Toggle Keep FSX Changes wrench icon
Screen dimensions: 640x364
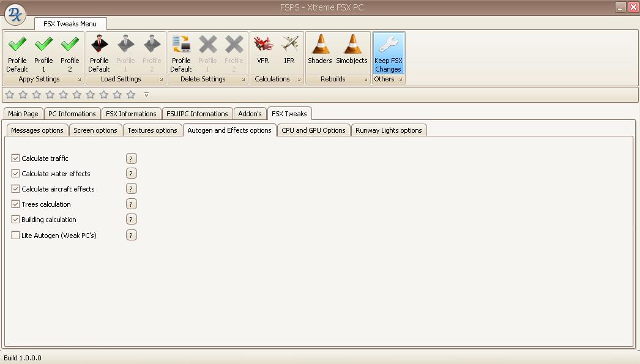(x=388, y=44)
